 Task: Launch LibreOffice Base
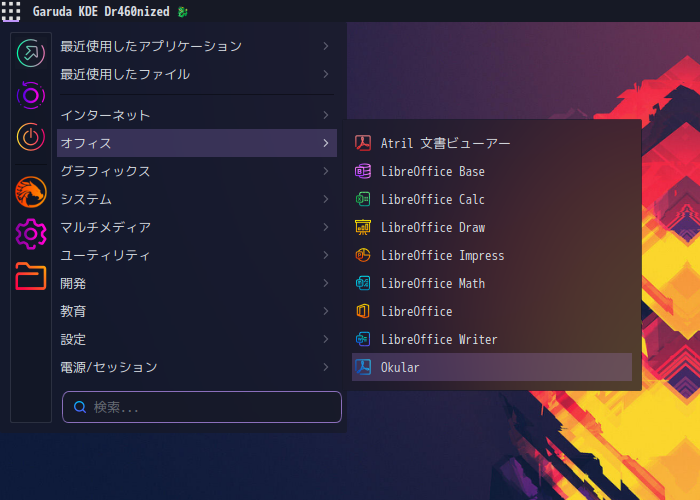click(x=492, y=171)
